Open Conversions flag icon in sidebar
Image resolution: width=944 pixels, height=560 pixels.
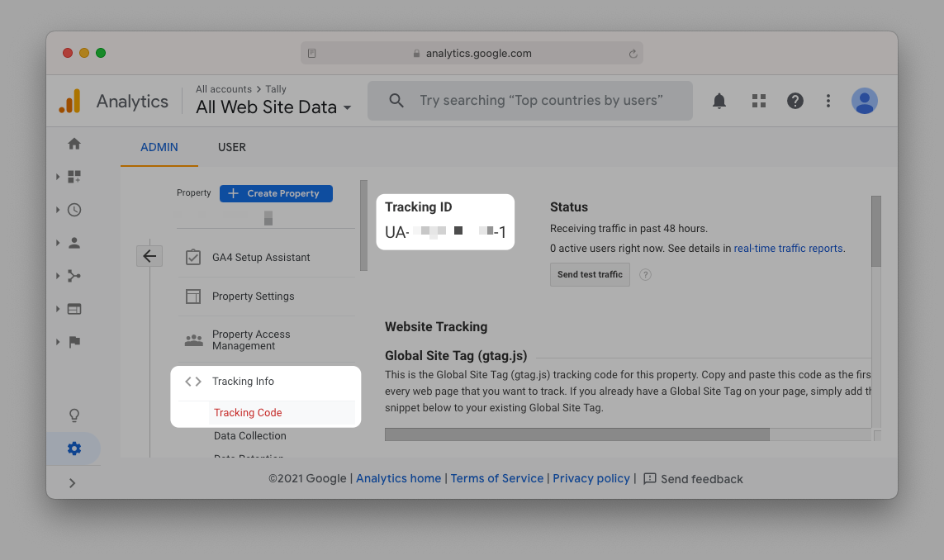(74, 342)
